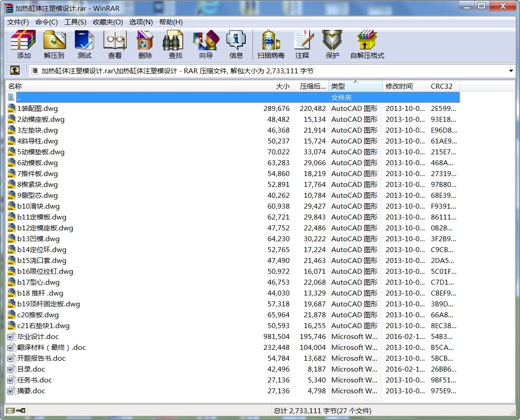Viewport: 520px width, 420px height.
Task: Open the 帮助(H) menu
Action: tap(171, 22)
